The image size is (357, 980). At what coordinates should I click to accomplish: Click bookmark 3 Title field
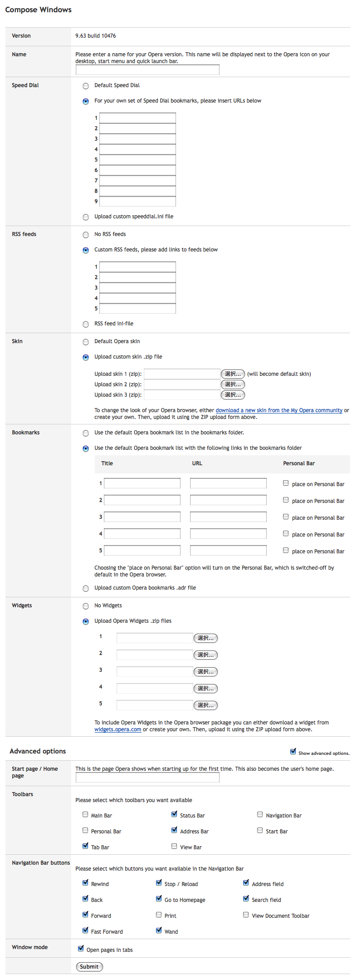pos(142,517)
